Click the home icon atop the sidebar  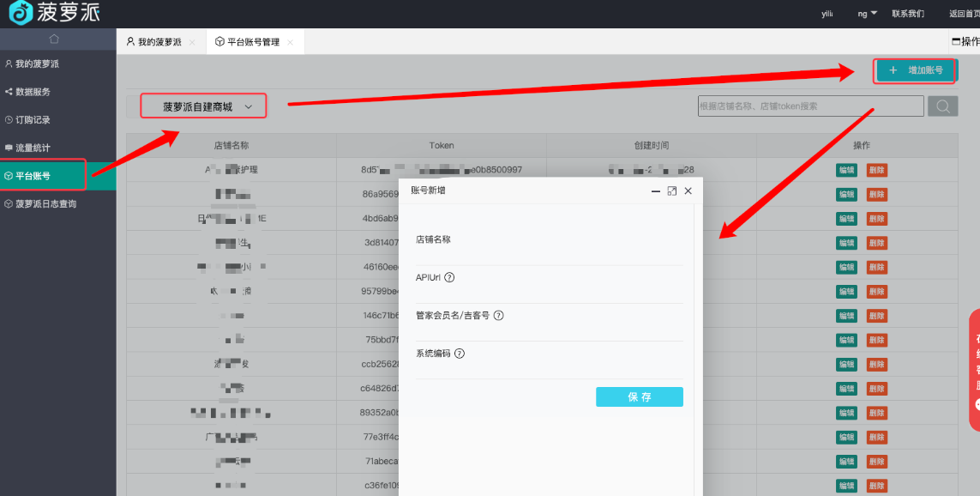coord(54,39)
